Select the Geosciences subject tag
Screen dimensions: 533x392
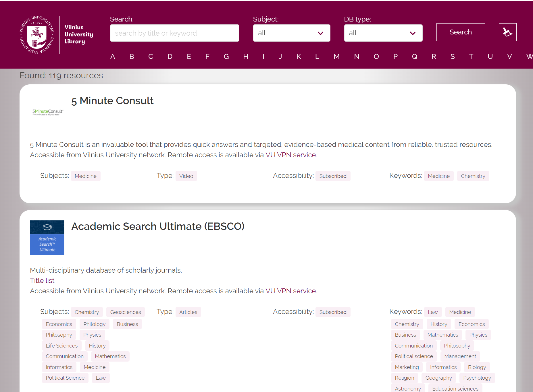(126, 312)
